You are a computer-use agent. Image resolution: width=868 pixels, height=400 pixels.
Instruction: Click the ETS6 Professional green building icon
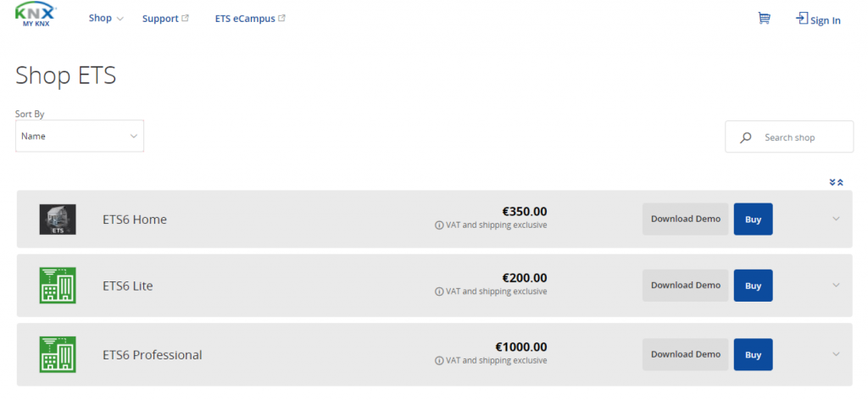(58, 354)
